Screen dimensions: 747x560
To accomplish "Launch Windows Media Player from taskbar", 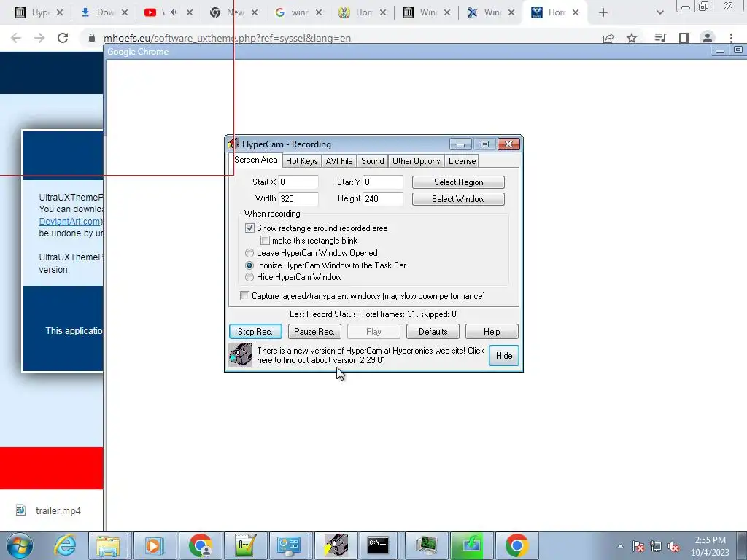I will (154, 545).
